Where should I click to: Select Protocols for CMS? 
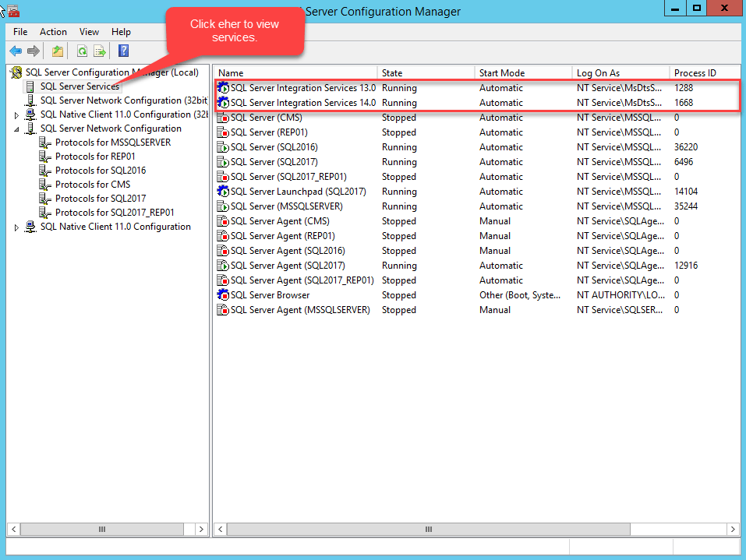[x=93, y=185]
